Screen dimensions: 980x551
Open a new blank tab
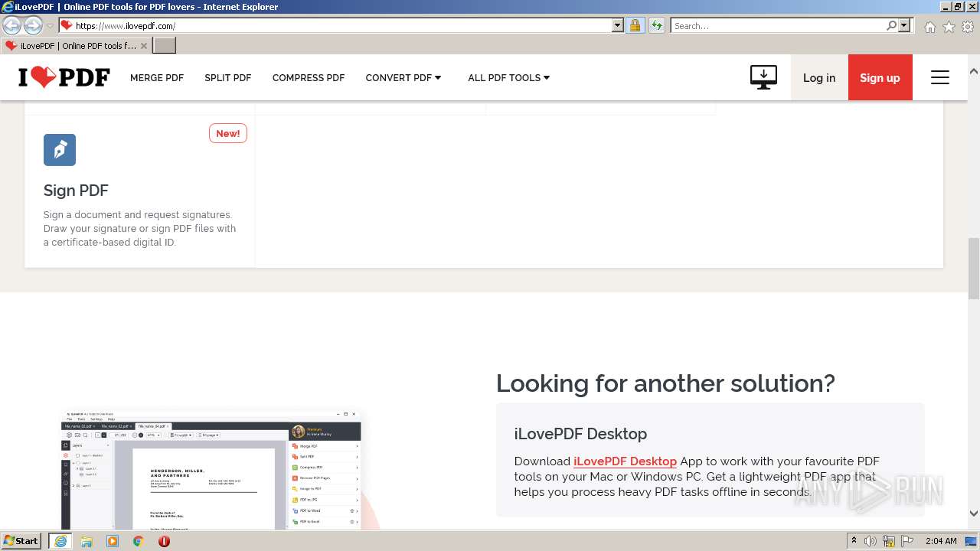pyautogui.click(x=165, y=46)
